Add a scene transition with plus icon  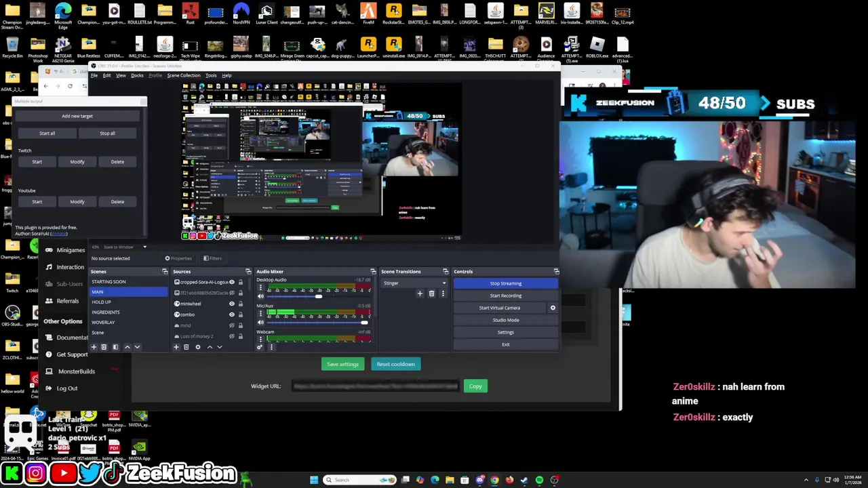click(x=420, y=293)
